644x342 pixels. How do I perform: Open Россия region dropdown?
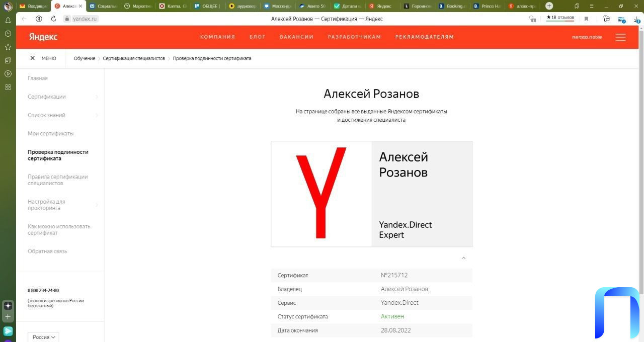[44, 337]
